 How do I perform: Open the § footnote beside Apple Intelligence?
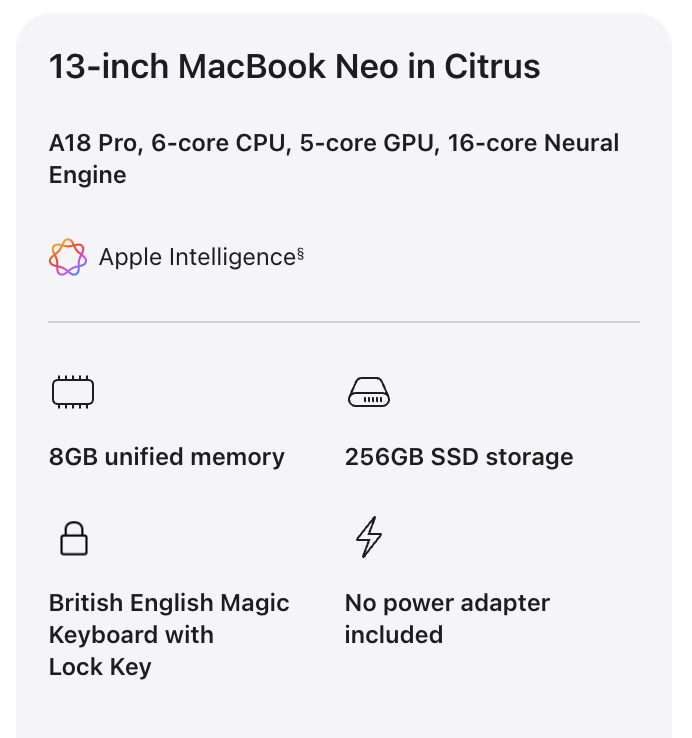point(300,254)
